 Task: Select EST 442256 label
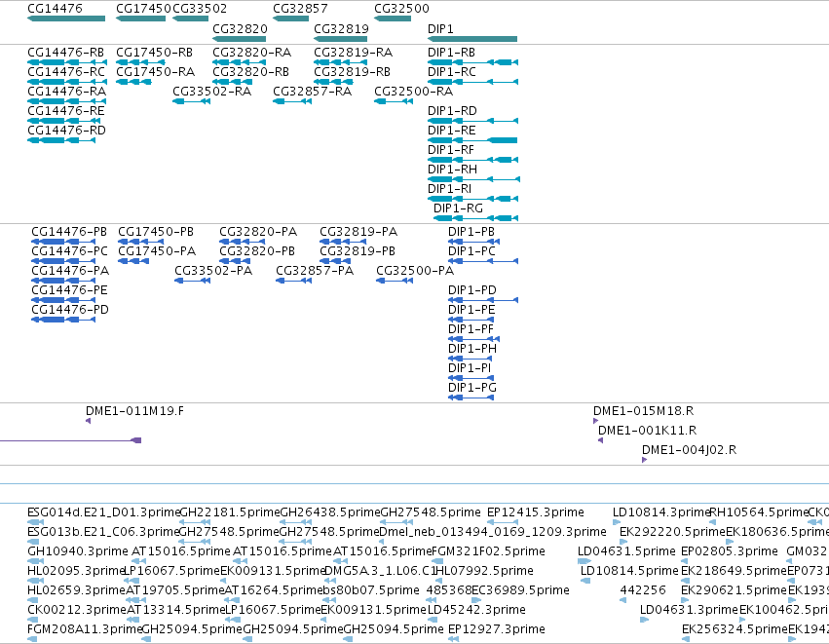643,590
